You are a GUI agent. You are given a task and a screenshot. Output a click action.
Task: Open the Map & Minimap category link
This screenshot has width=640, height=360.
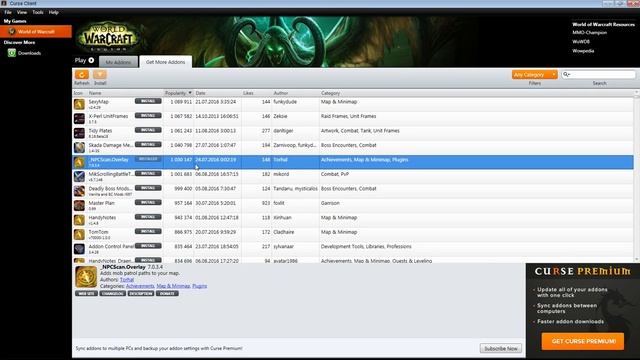173,286
